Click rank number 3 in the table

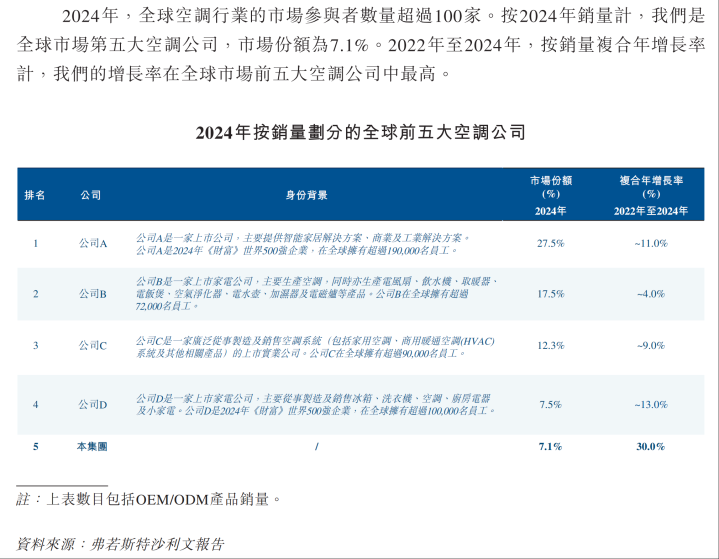pyautogui.click(x=35, y=345)
